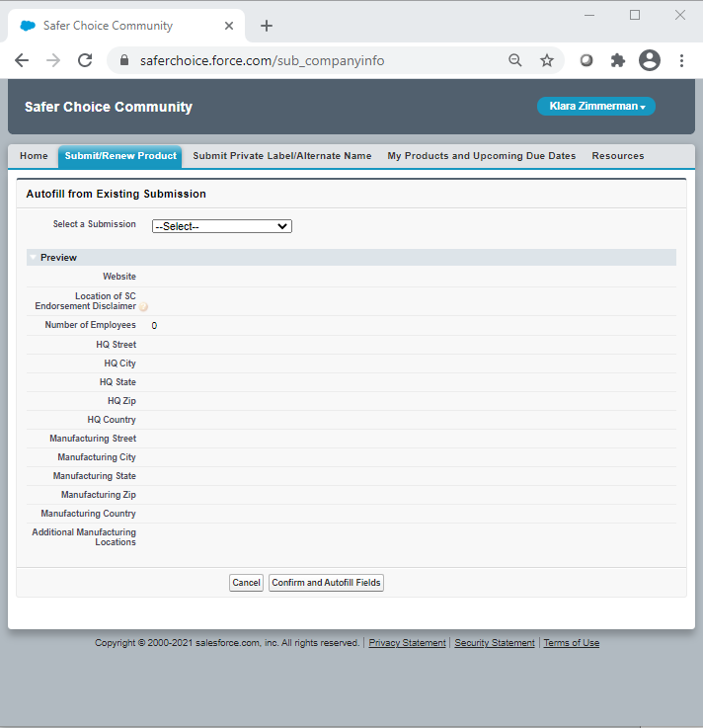This screenshot has width=703, height=728.
Task: Bookmark this page with the star icon
Action: click(x=547, y=60)
